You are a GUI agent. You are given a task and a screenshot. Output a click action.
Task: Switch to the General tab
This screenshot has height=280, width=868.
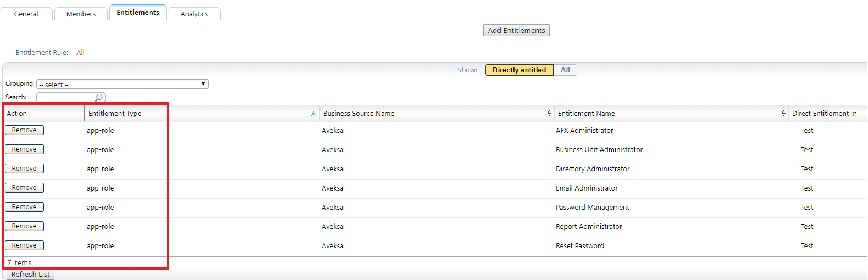point(26,14)
